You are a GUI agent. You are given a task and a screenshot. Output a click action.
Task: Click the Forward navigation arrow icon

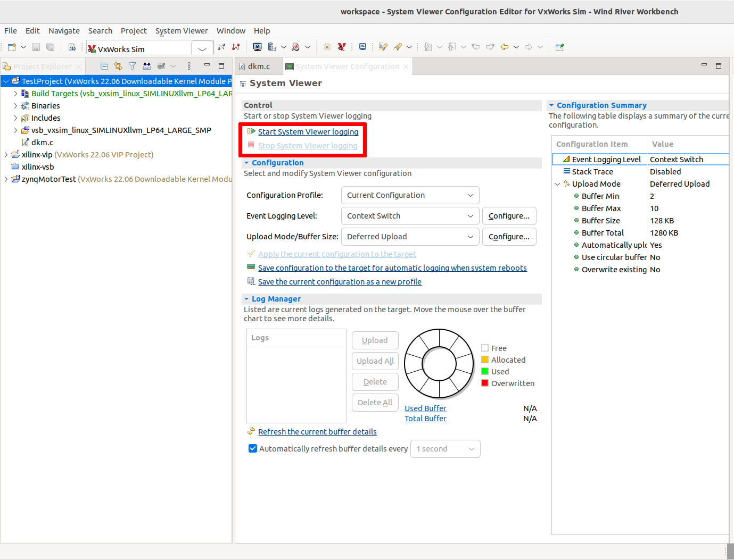(x=529, y=47)
